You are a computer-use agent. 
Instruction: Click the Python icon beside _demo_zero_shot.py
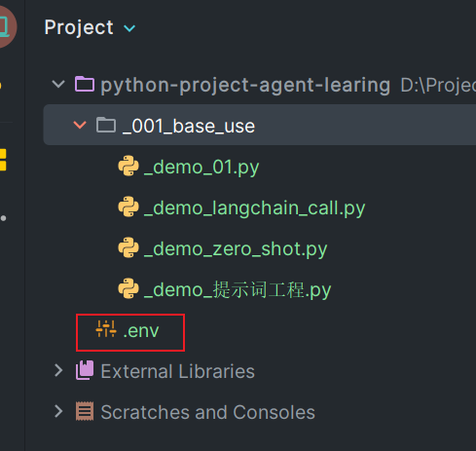(128, 247)
